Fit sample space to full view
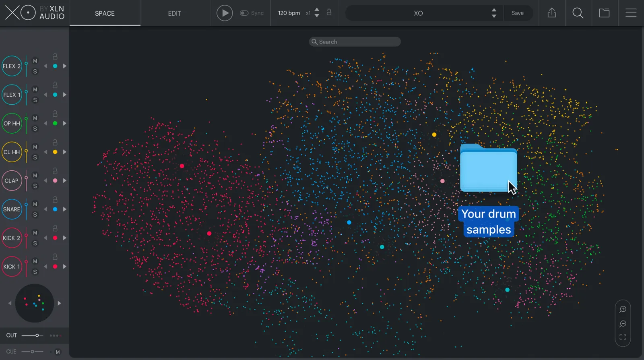The height and width of the screenshot is (360, 644). 623,337
